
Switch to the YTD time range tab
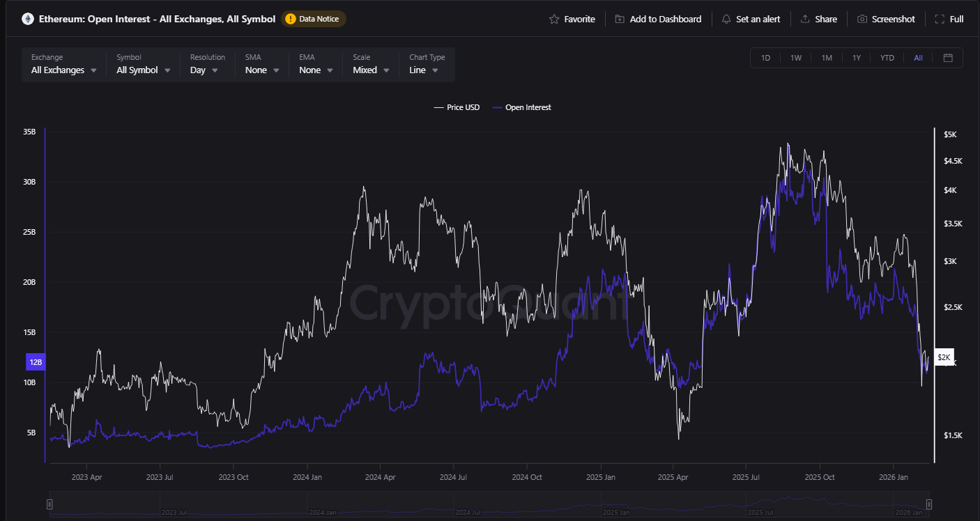(x=887, y=58)
